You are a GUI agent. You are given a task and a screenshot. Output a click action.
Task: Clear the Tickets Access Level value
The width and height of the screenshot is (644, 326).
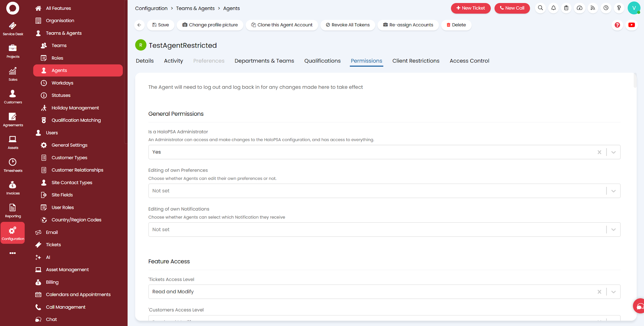tap(599, 292)
